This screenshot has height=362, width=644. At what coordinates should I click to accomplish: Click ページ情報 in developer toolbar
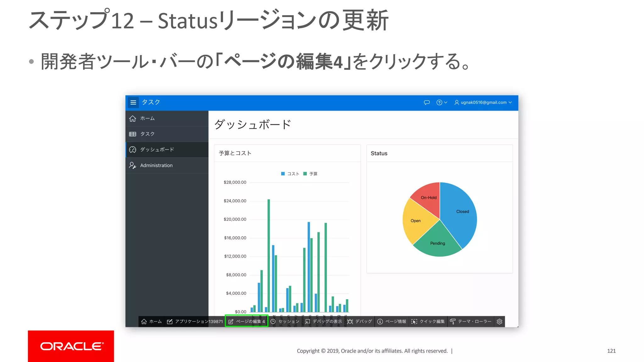(x=392, y=321)
